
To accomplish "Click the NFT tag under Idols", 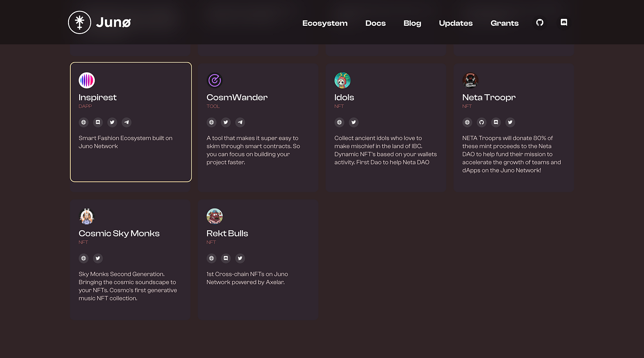I will pyautogui.click(x=339, y=106).
